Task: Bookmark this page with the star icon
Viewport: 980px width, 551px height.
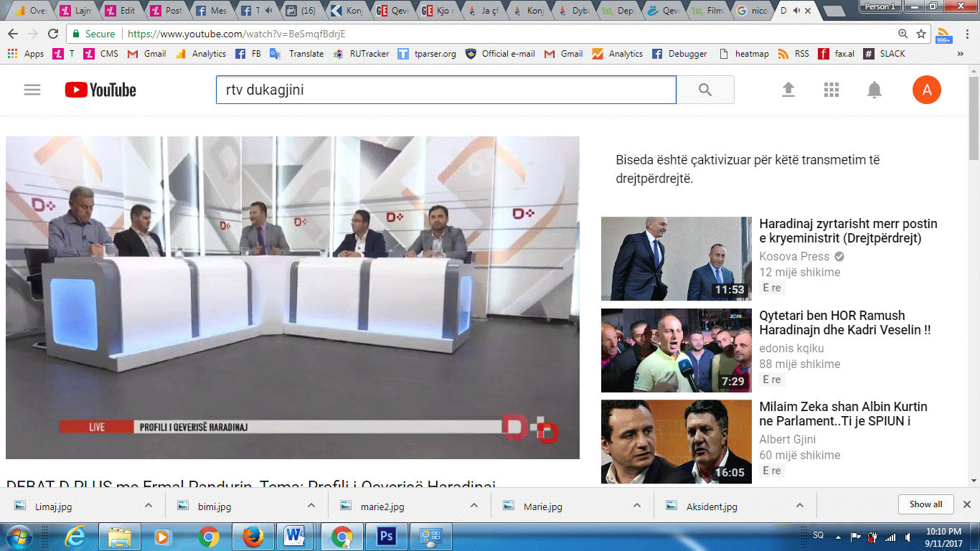Action: [x=921, y=34]
